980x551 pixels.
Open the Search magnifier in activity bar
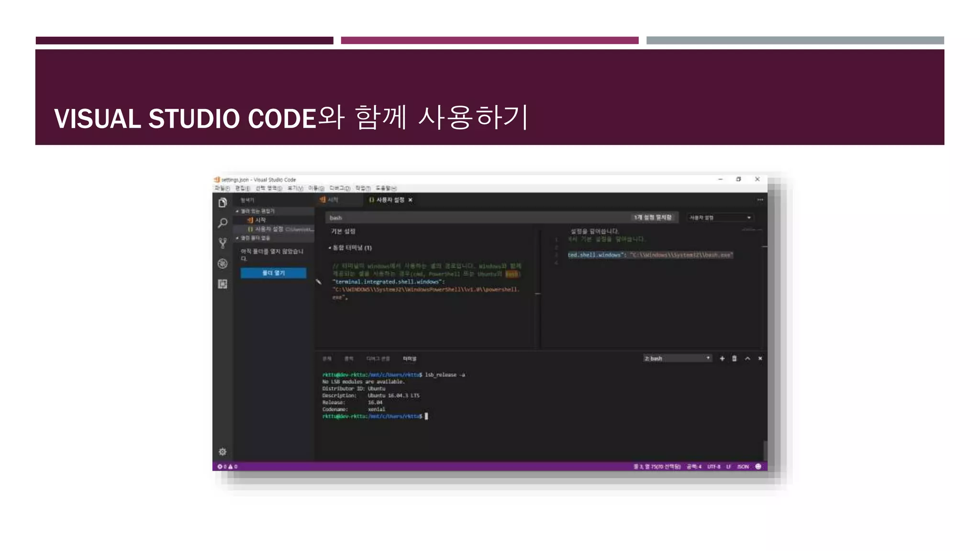(223, 223)
